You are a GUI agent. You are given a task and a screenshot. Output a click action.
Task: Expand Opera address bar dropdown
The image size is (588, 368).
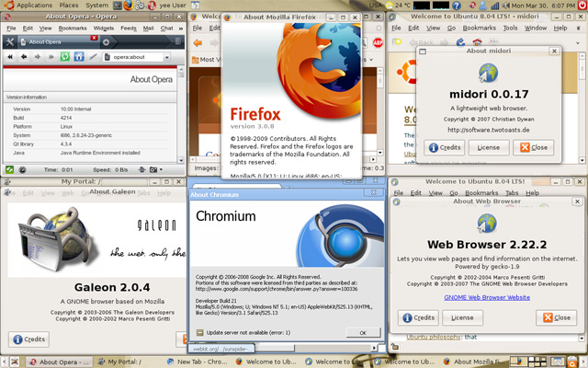165,57
